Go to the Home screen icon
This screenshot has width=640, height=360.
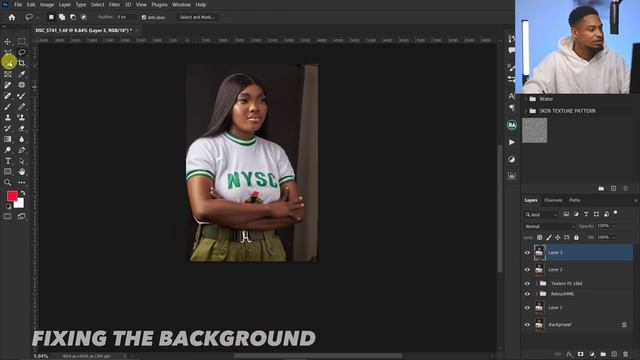12,17
